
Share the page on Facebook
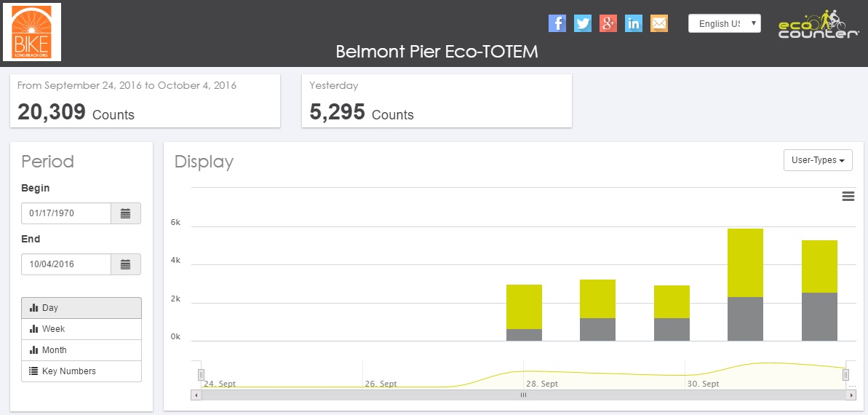point(557,23)
